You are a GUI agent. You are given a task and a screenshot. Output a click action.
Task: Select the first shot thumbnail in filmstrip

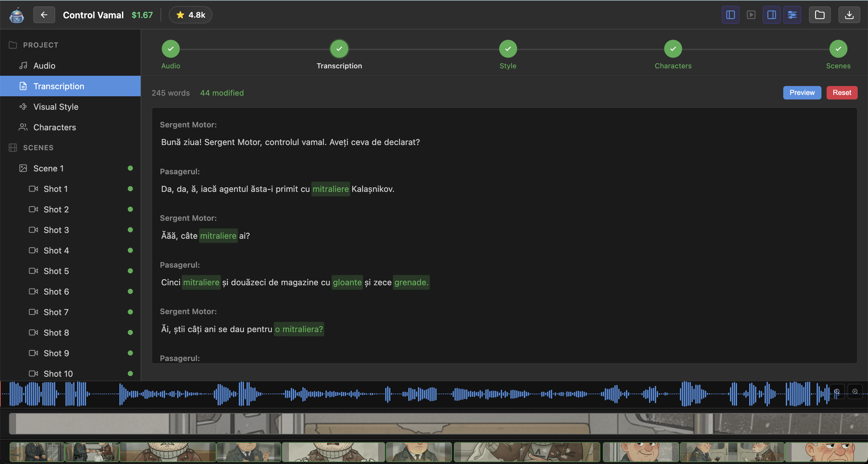[x=36, y=452]
